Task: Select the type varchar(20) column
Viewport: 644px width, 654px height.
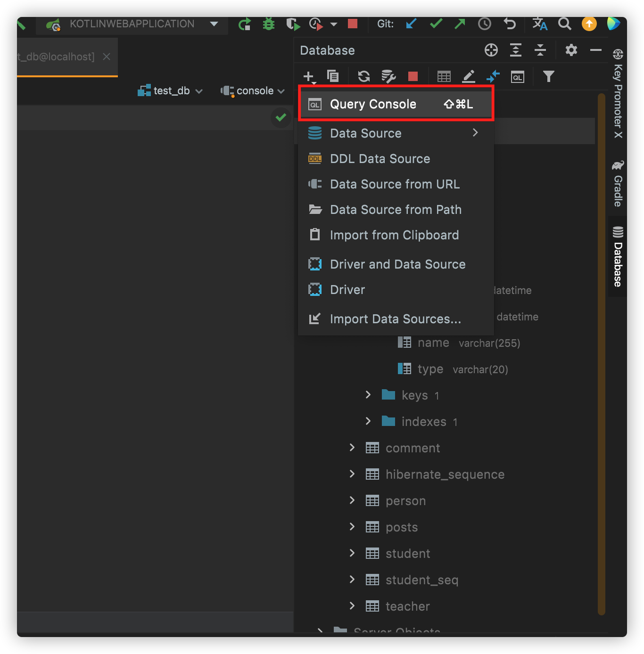Action: [453, 369]
